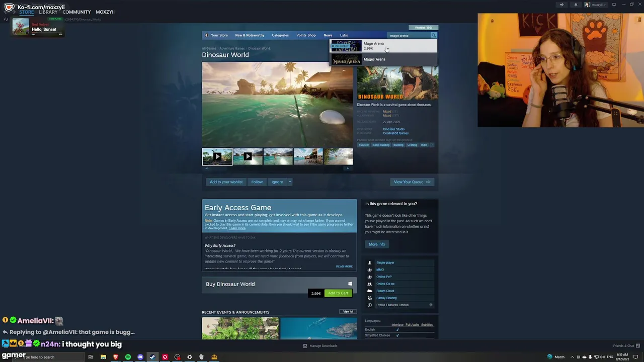Expand the moxzyii account dropdown
Viewport: 644px width, 362px height.
[x=596, y=5]
